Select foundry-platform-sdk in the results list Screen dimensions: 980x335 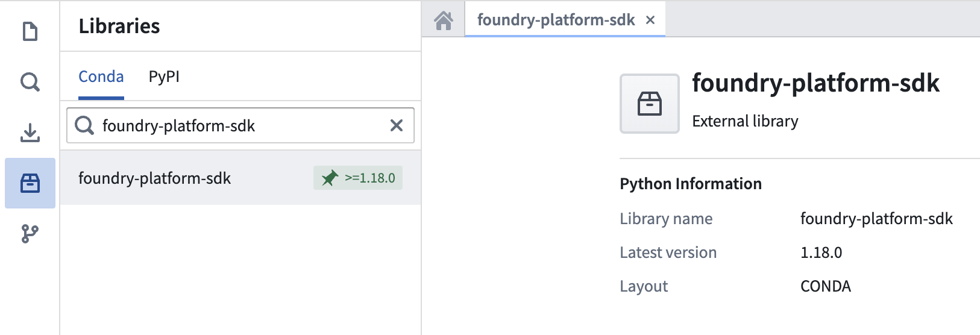[x=155, y=178]
